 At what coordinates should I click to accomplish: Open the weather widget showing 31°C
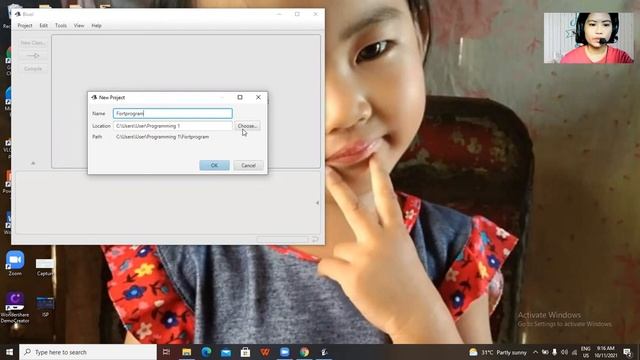coord(498,352)
